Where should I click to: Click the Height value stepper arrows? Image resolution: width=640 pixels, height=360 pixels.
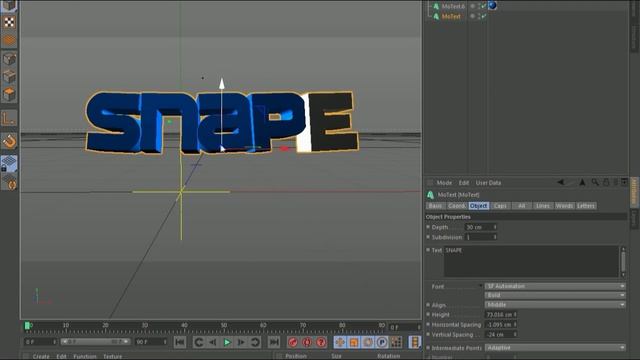point(515,315)
